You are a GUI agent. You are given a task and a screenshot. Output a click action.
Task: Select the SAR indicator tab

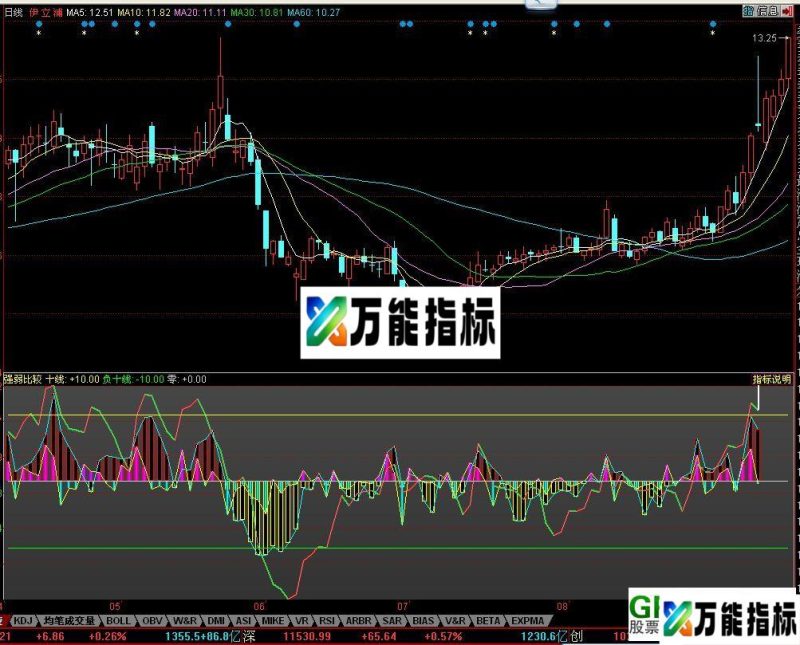pos(391,621)
